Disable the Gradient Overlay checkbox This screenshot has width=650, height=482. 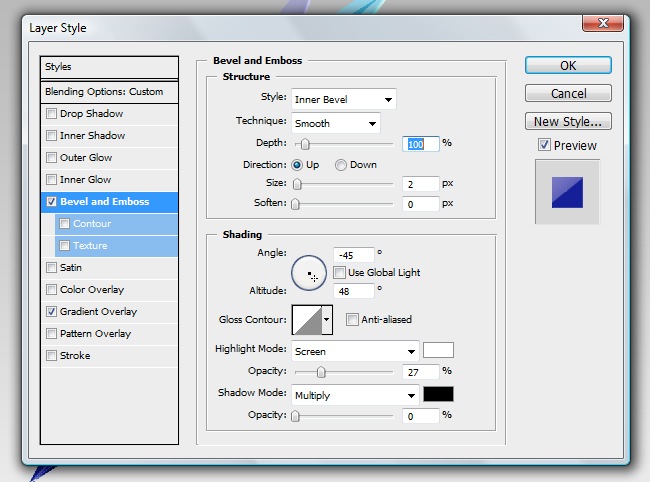click(52, 312)
